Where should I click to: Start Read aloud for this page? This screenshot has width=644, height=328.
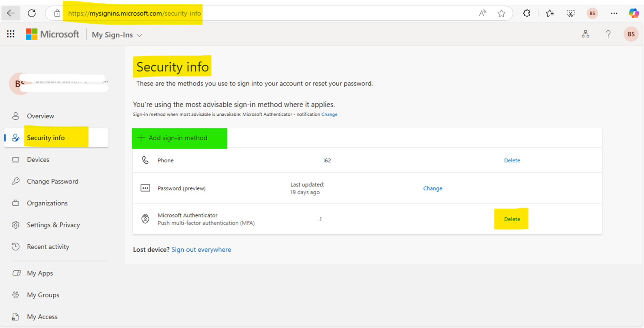[482, 13]
